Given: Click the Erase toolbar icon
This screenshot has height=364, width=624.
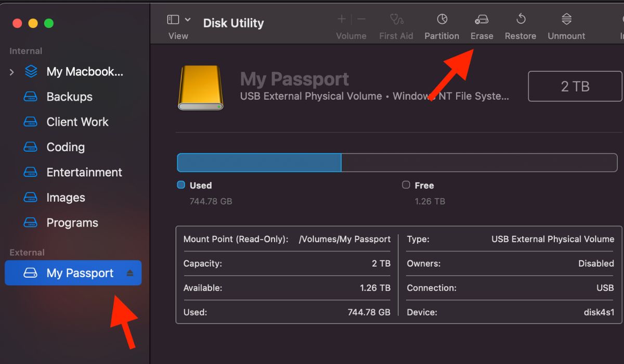Looking at the screenshot, I should [x=482, y=20].
